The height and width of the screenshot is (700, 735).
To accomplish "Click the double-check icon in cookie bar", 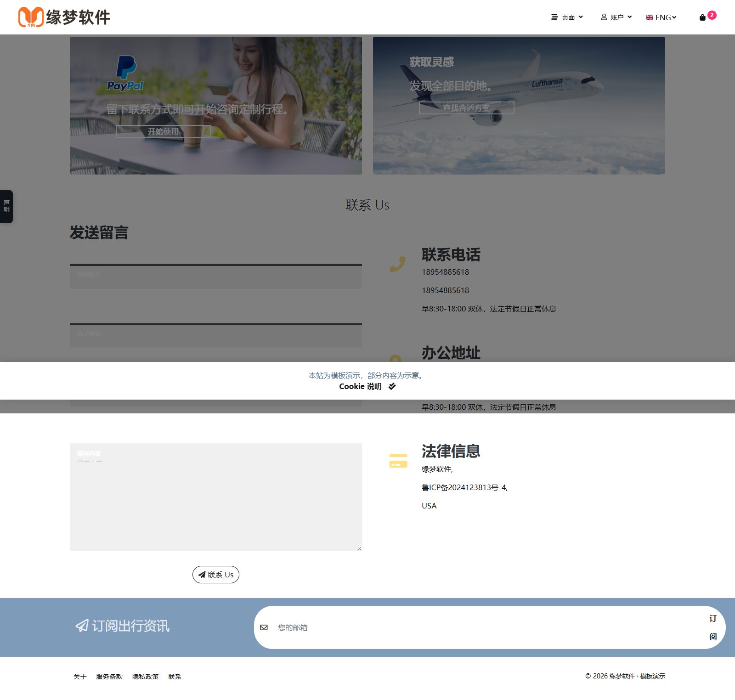I will pos(392,386).
